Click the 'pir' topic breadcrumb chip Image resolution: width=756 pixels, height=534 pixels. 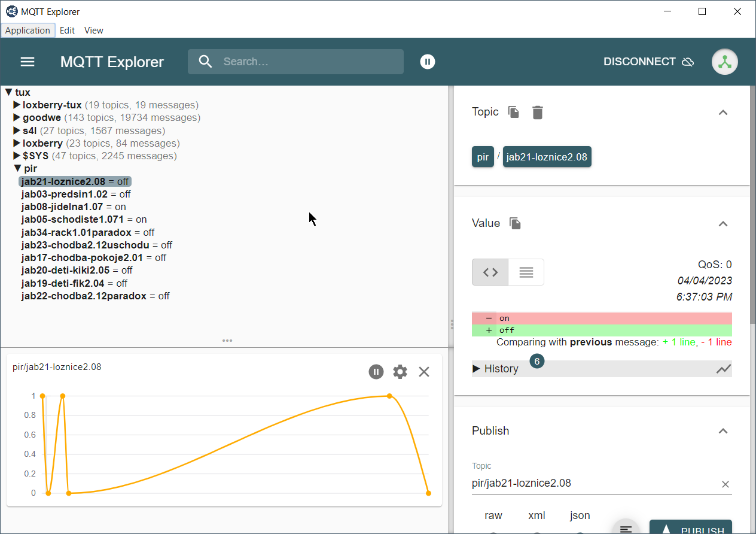pyautogui.click(x=483, y=157)
